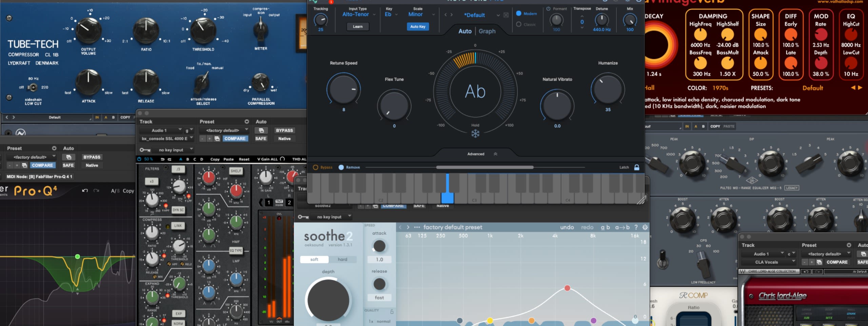Click the soothe2 quality lock icon
This screenshot has height=326, width=868.
(392, 311)
